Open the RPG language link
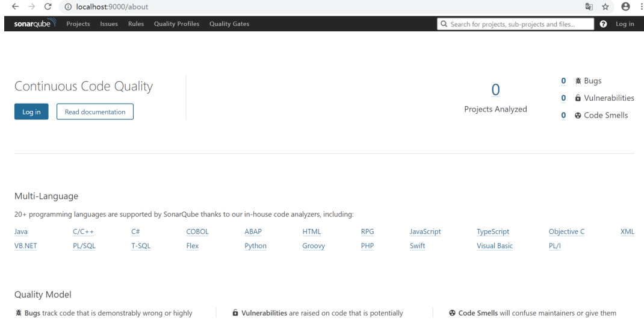This screenshot has height=326, width=644. click(x=367, y=232)
